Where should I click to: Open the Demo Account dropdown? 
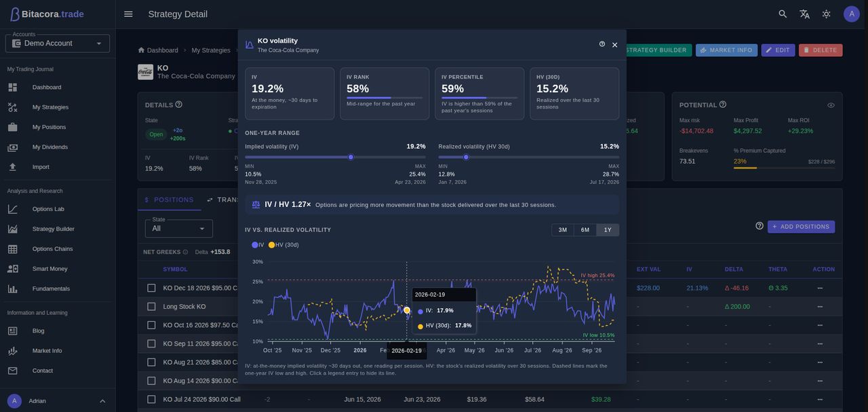(x=58, y=43)
